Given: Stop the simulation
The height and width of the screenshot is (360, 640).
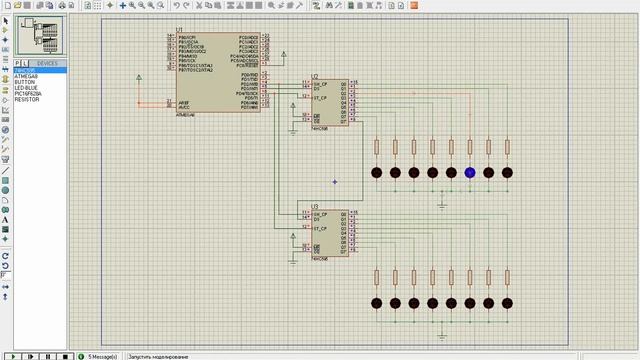Looking at the screenshot, I should [65, 356].
